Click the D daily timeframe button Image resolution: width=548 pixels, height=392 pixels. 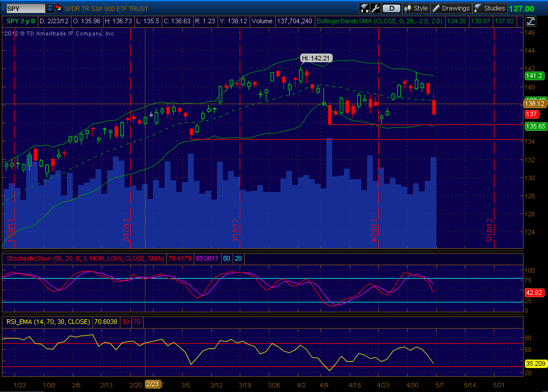tap(392, 8)
